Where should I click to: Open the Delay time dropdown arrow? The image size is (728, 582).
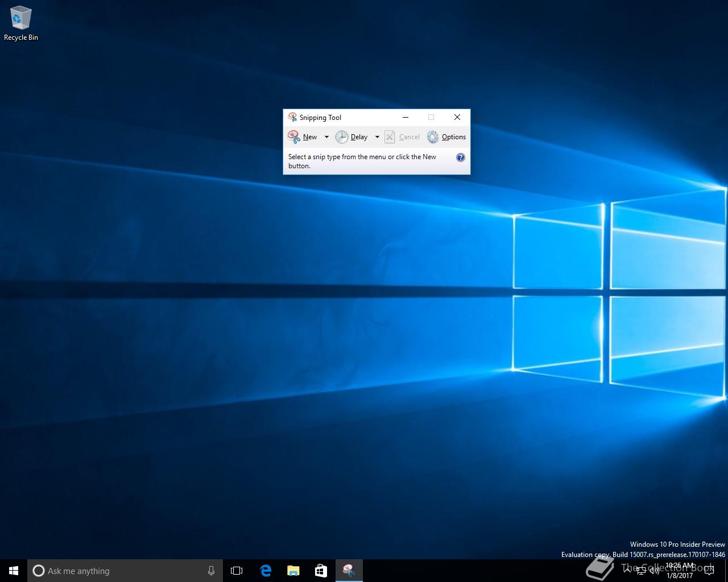click(377, 137)
